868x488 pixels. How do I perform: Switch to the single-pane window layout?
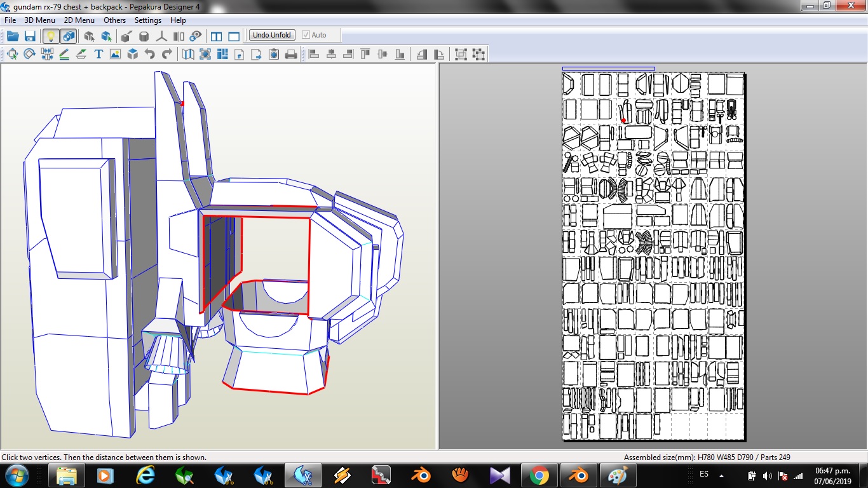coord(234,36)
